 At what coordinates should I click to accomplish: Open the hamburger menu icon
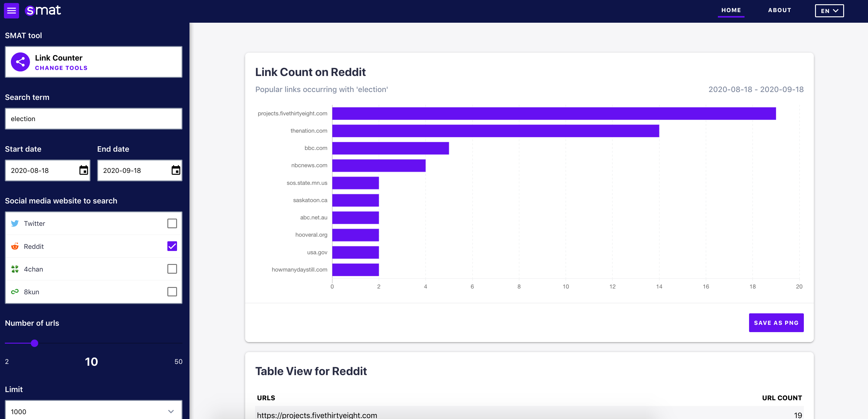click(x=12, y=11)
